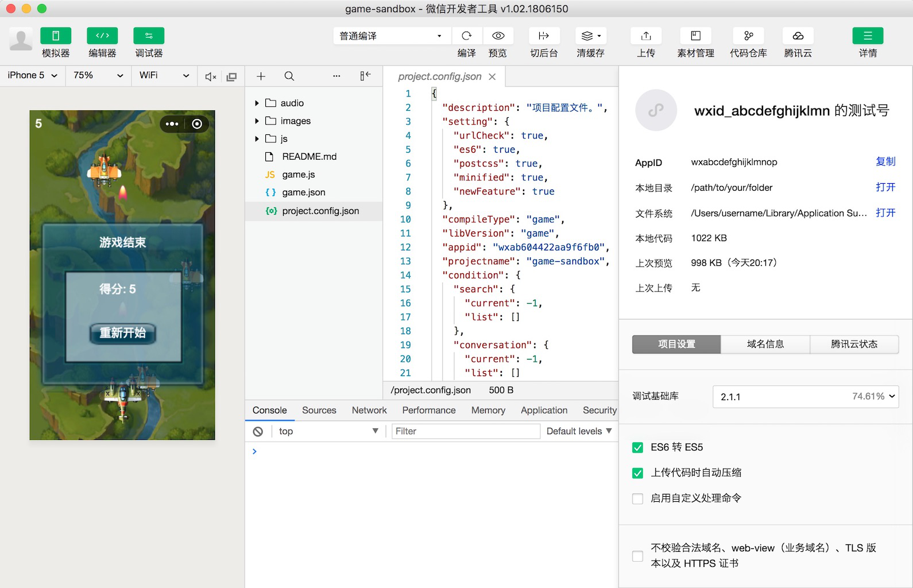Click 复制 link next to AppID
Screen dimensions: 913x588
tap(885, 162)
